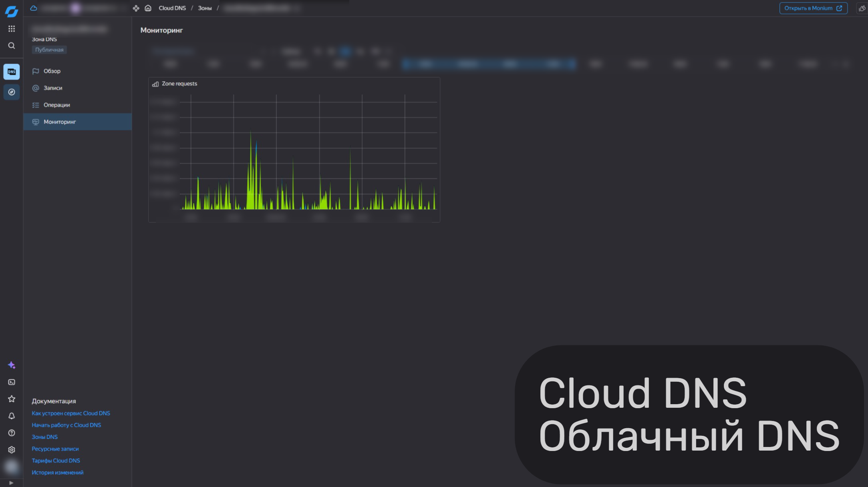Select the Мониторинг section
This screenshot has height=487, width=868.
[x=77, y=122]
